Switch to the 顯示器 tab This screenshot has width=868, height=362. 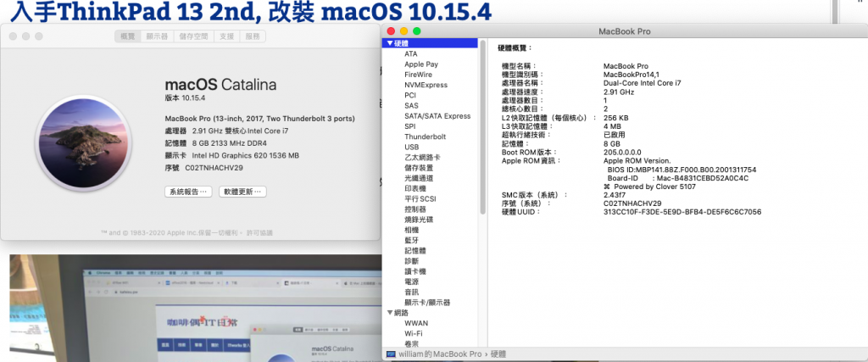pos(157,36)
